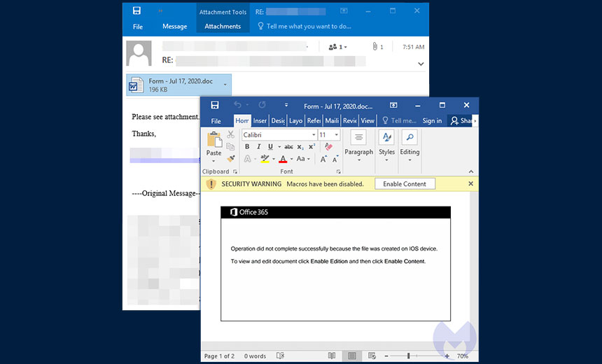Toggle Italic formatting
602x364 pixels.
coord(259,147)
